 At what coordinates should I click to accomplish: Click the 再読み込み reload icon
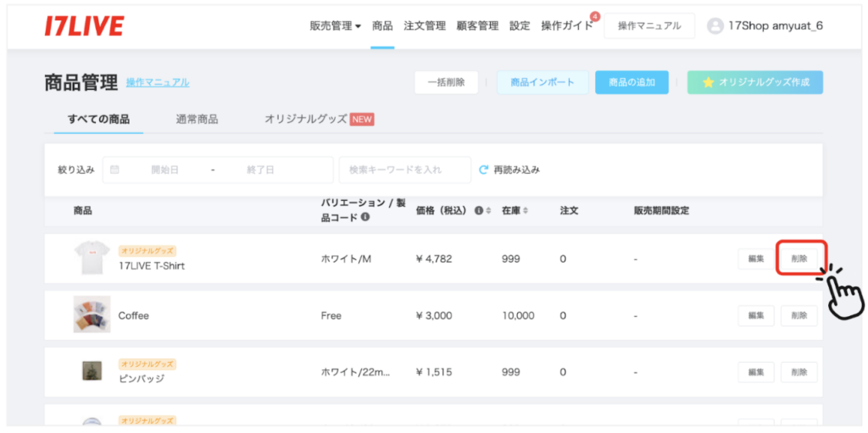[x=484, y=170]
